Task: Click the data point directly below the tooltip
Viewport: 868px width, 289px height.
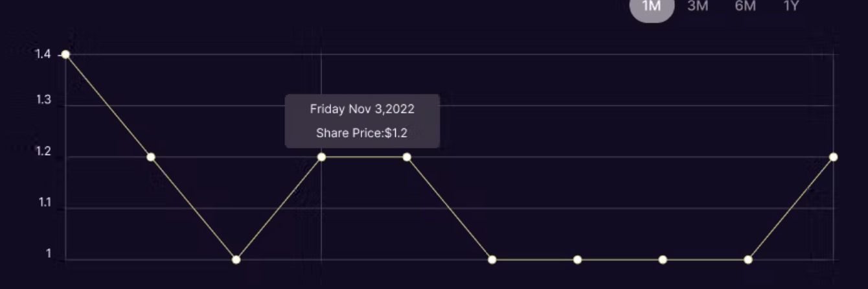Action: (x=321, y=157)
